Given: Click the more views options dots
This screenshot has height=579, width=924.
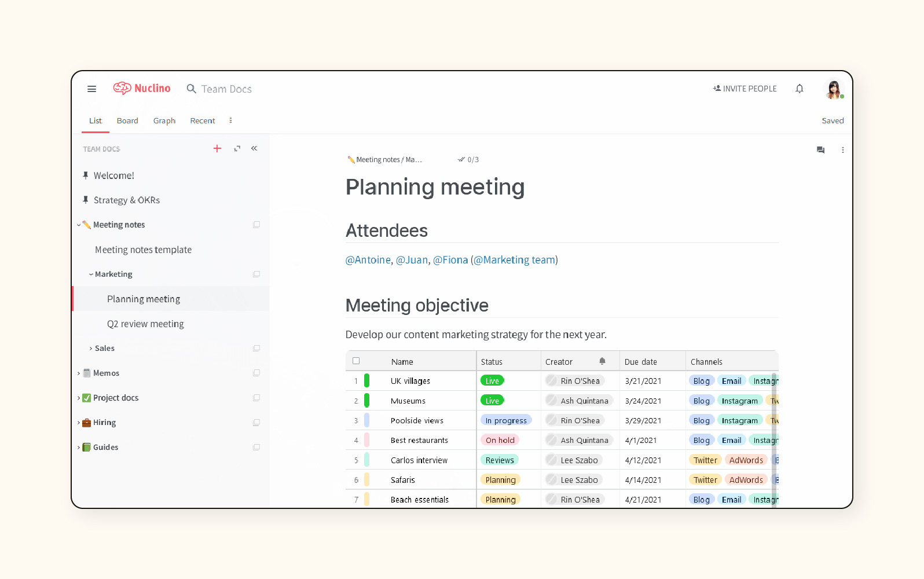Looking at the screenshot, I should 230,120.
